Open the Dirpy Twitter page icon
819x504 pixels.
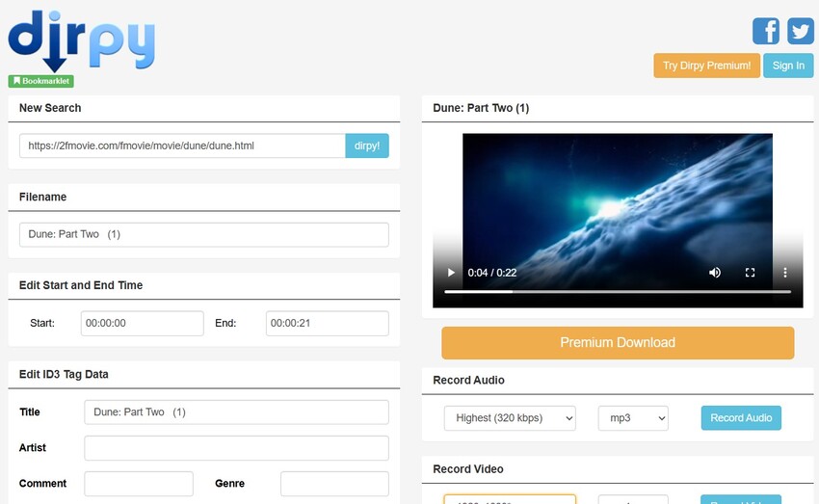tap(800, 31)
